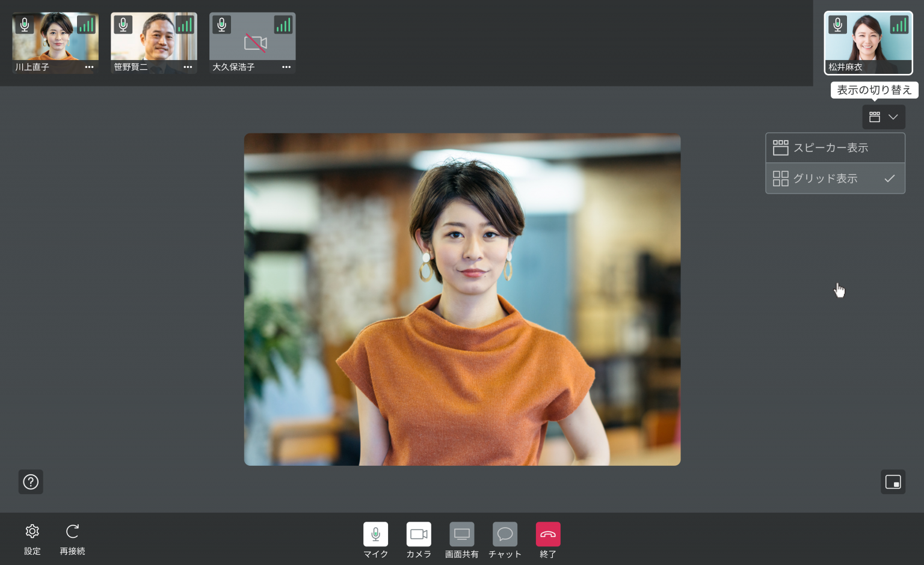
Task: Open the three-dot menu for 川上直子
Action: tap(89, 67)
